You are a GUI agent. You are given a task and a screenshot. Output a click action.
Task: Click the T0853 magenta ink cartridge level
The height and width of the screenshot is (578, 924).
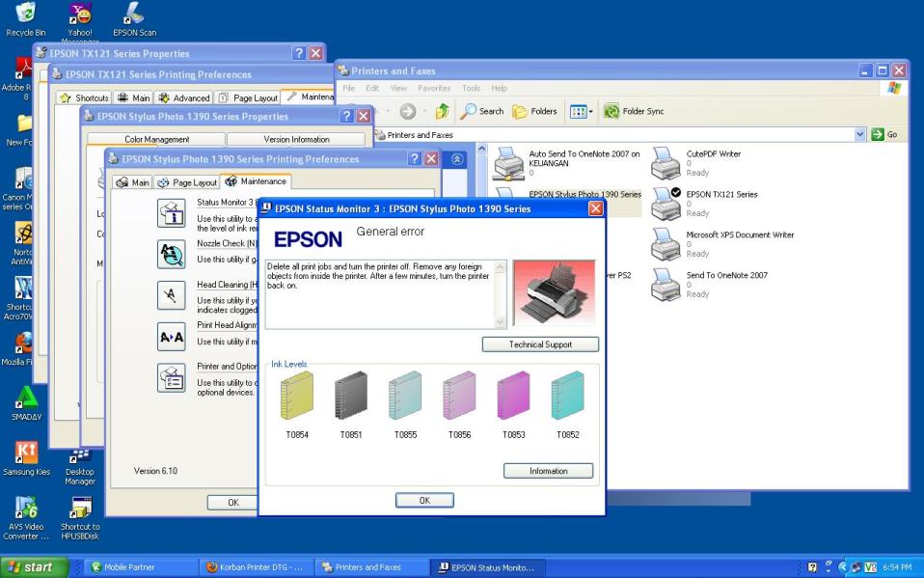tap(514, 396)
